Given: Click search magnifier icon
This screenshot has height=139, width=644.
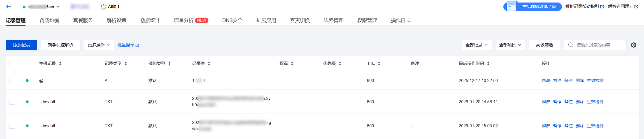Looking at the screenshot, I should point(570,45).
